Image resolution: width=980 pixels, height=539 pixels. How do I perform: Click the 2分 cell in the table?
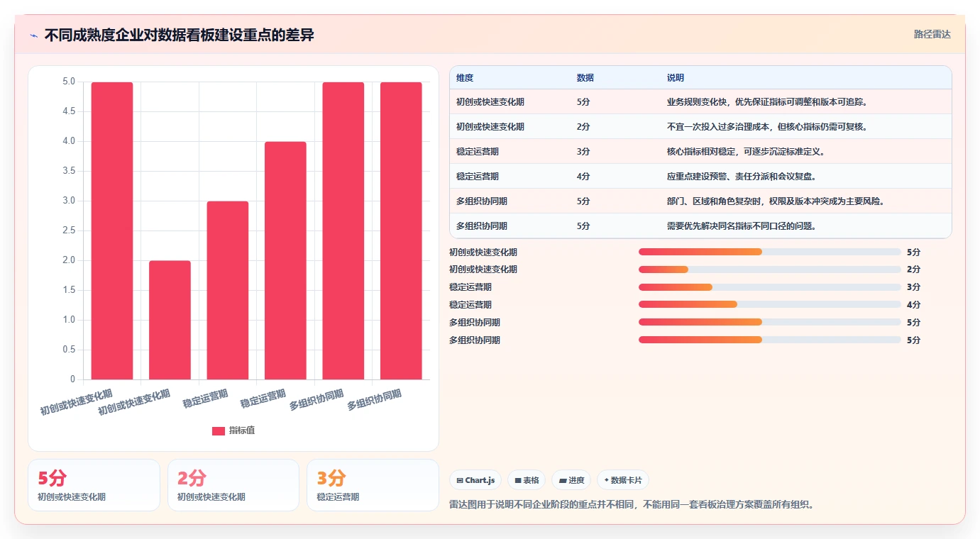click(583, 127)
